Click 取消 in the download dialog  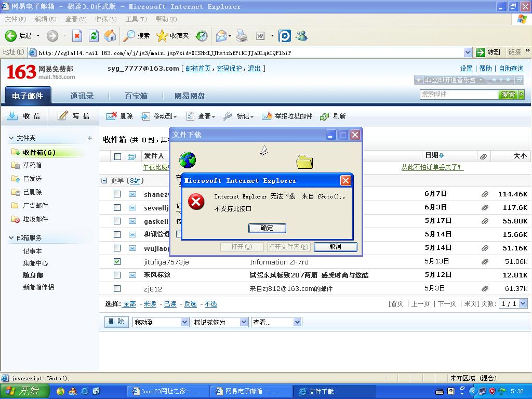coord(335,247)
